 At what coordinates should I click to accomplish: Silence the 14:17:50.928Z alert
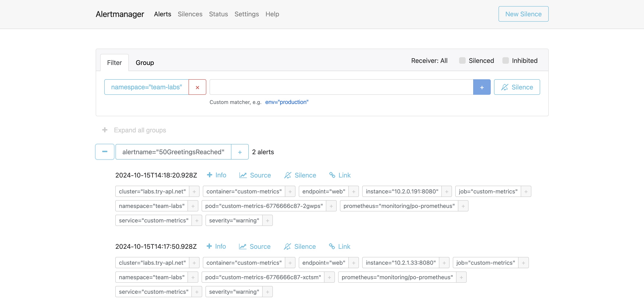point(300,246)
